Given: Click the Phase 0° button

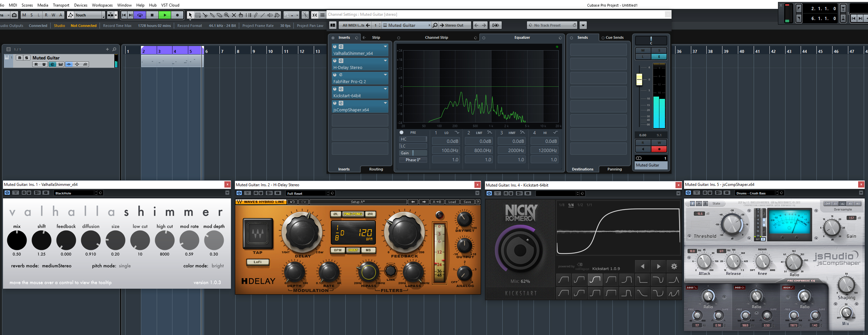Looking at the screenshot, I should pos(413,160).
